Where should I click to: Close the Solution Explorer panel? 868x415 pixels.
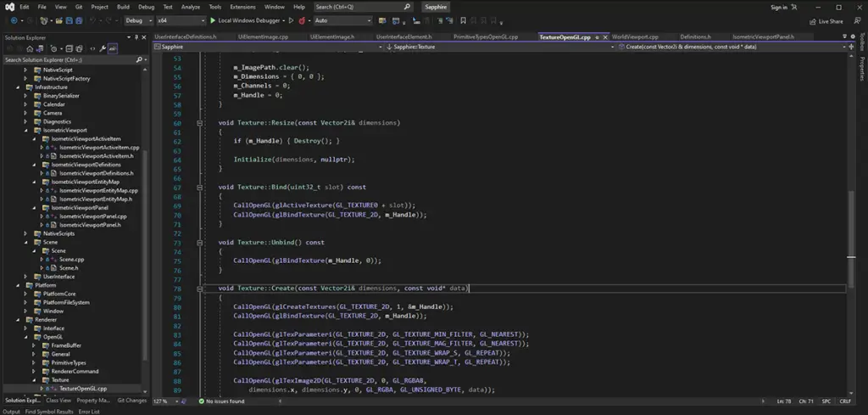[x=144, y=37]
